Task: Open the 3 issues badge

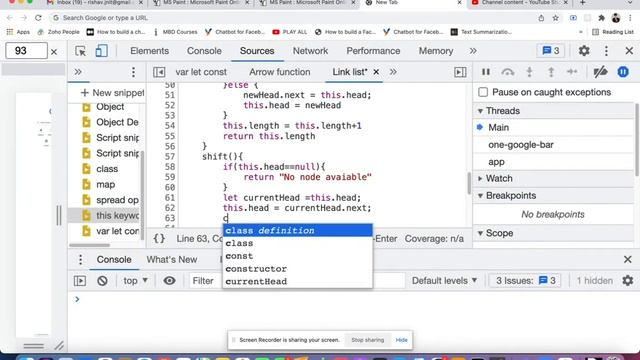Action: tap(551, 51)
